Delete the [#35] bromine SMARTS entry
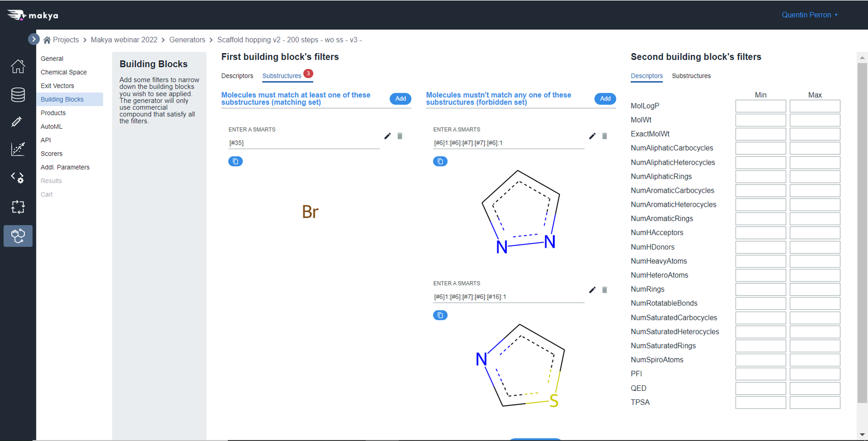 400,136
